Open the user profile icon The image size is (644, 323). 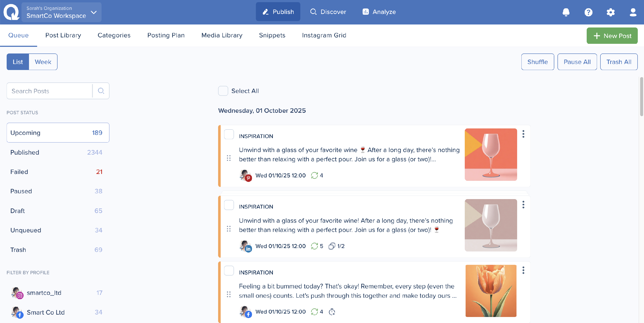pyautogui.click(x=633, y=12)
